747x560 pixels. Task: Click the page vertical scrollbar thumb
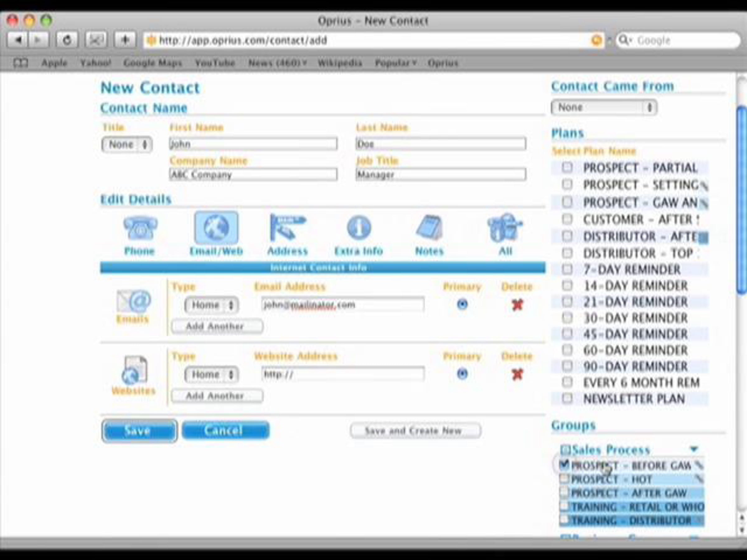click(x=742, y=200)
